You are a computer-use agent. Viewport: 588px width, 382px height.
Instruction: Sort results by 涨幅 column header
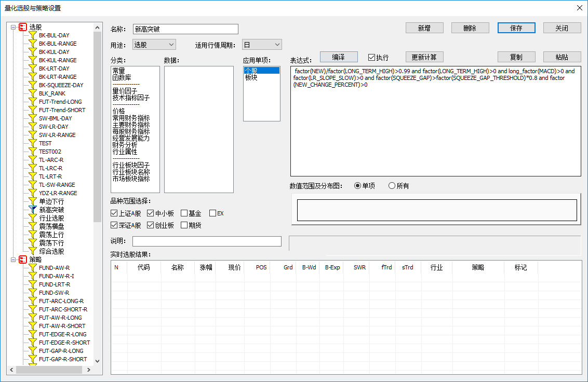click(206, 267)
